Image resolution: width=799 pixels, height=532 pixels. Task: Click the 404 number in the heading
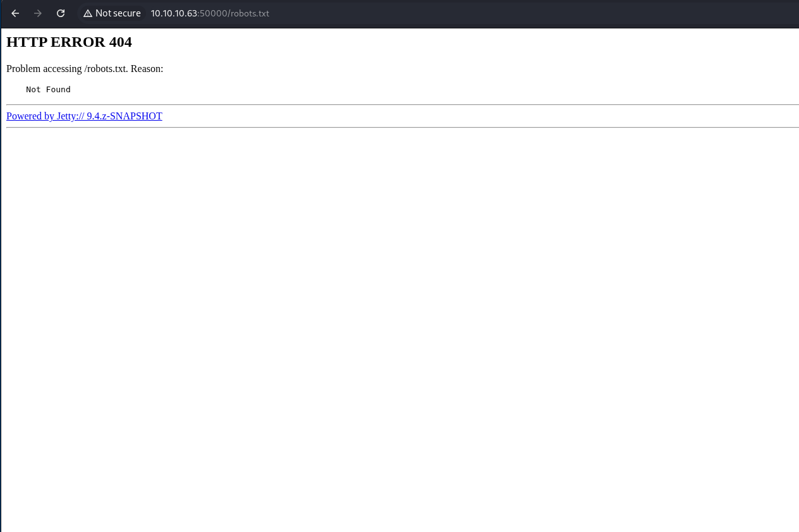point(120,42)
